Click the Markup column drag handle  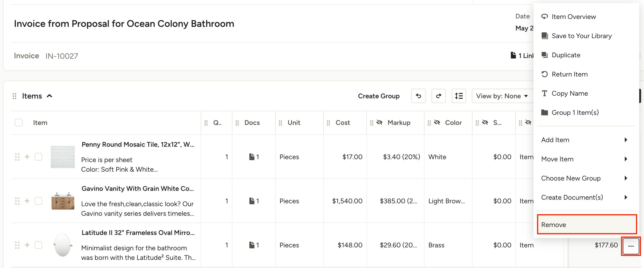tap(372, 123)
